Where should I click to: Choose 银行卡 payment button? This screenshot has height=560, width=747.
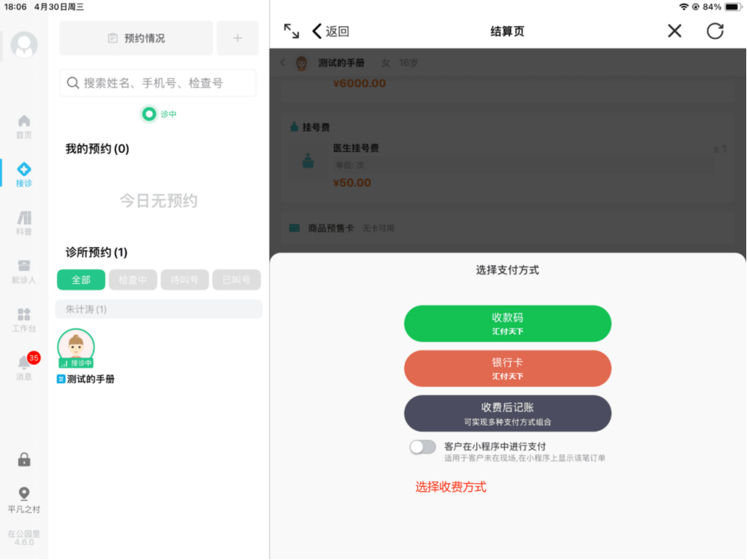[507, 368]
